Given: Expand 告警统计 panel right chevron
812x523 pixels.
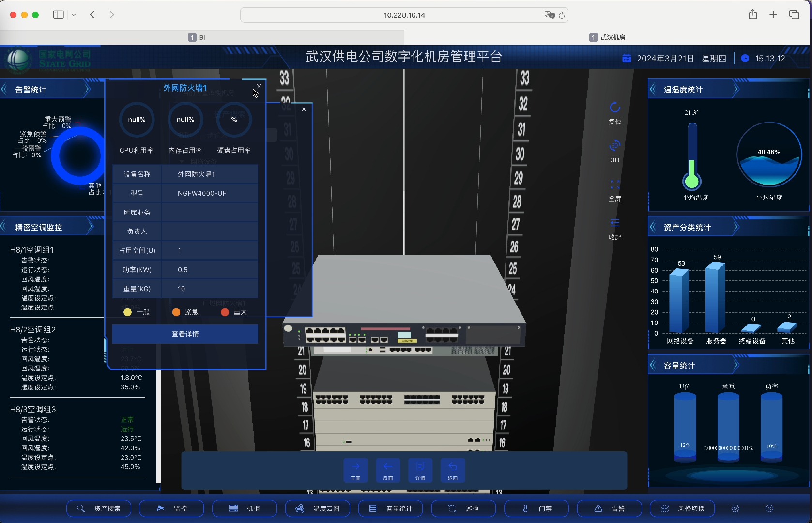Looking at the screenshot, I should pyautogui.click(x=87, y=89).
